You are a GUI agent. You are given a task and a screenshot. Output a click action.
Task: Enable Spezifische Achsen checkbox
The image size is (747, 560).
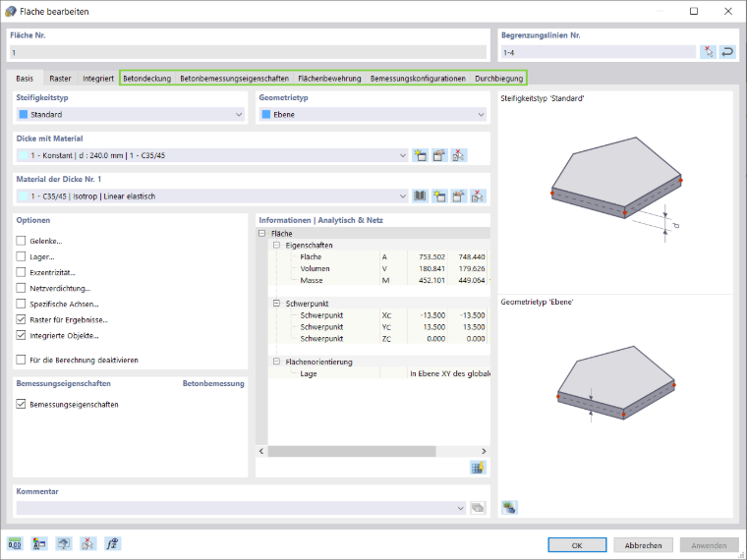[21, 304]
